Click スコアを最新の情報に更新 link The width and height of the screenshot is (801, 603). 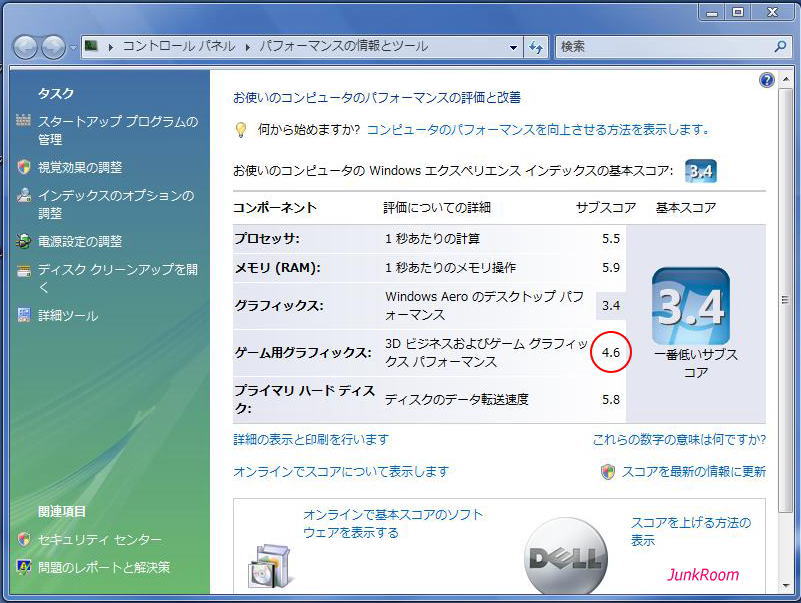click(694, 471)
